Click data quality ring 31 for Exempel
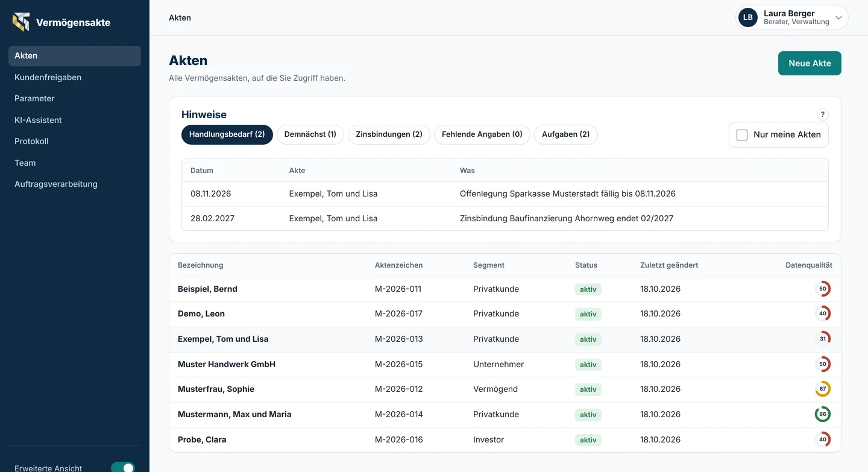Viewport: 868px width, 472px height. (x=823, y=339)
